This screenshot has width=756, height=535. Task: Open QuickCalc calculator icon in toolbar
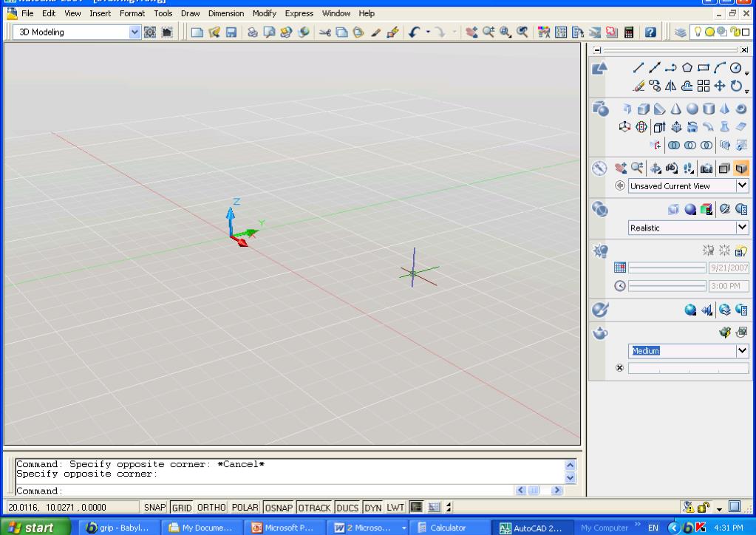click(x=629, y=33)
